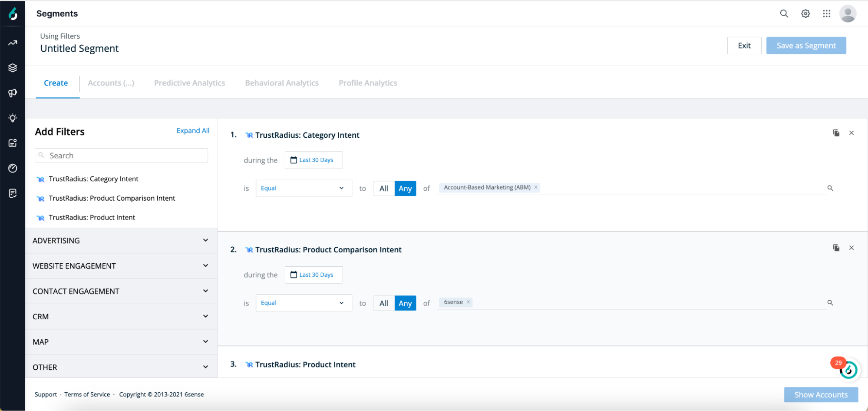Switch to the Behavioral Analytics tab
This screenshot has width=868, height=411.
coord(282,83)
